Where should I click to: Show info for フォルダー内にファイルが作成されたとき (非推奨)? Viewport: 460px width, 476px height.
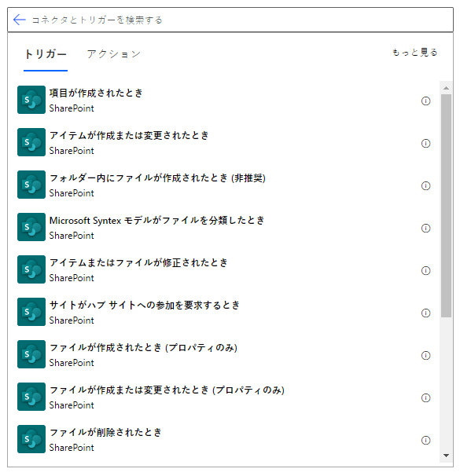[x=425, y=186]
